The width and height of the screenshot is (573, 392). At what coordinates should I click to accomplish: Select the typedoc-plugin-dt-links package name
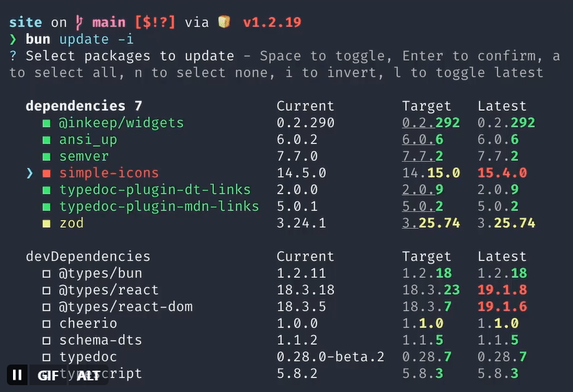(x=155, y=189)
